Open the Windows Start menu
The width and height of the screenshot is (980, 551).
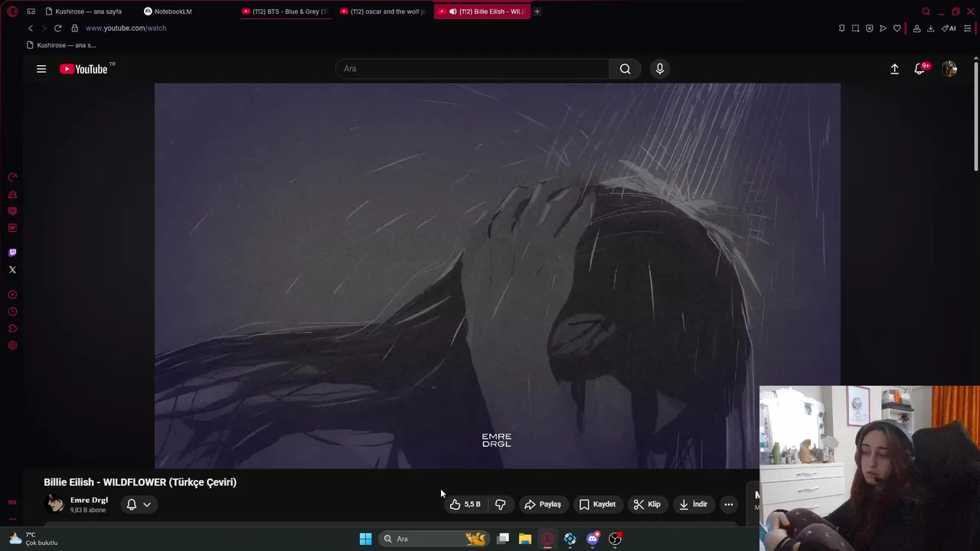365,539
